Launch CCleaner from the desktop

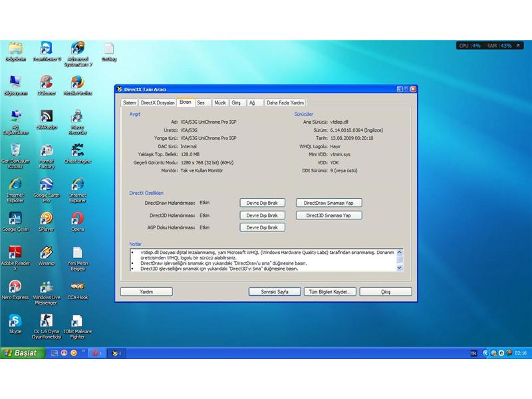[47, 85]
